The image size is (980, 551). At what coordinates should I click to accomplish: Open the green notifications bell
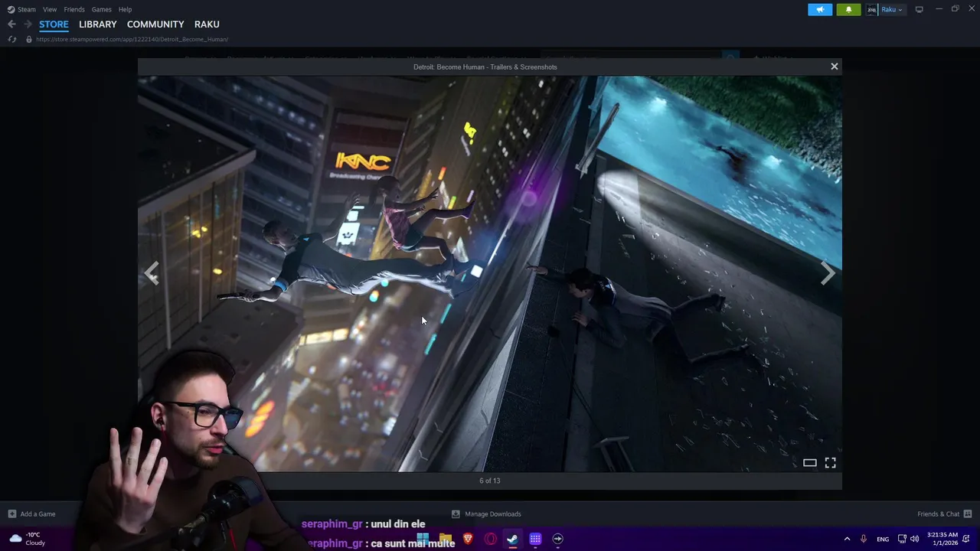click(848, 9)
